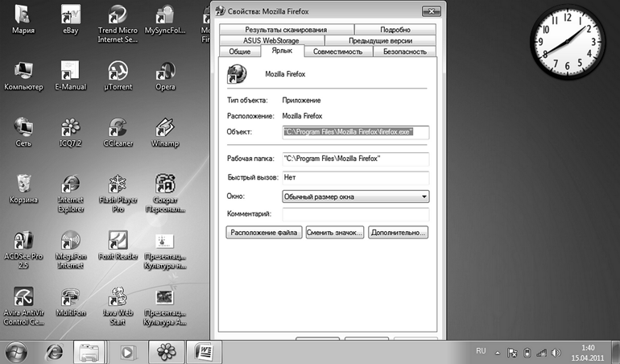Click into the Комментарий text field
The width and height of the screenshot is (620, 364).
[355, 214]
